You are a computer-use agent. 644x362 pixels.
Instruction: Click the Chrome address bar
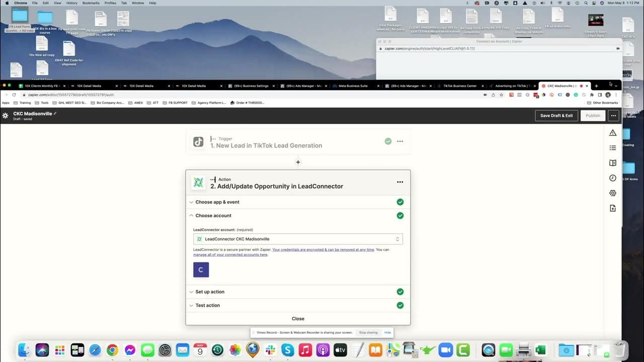point(252,95)
